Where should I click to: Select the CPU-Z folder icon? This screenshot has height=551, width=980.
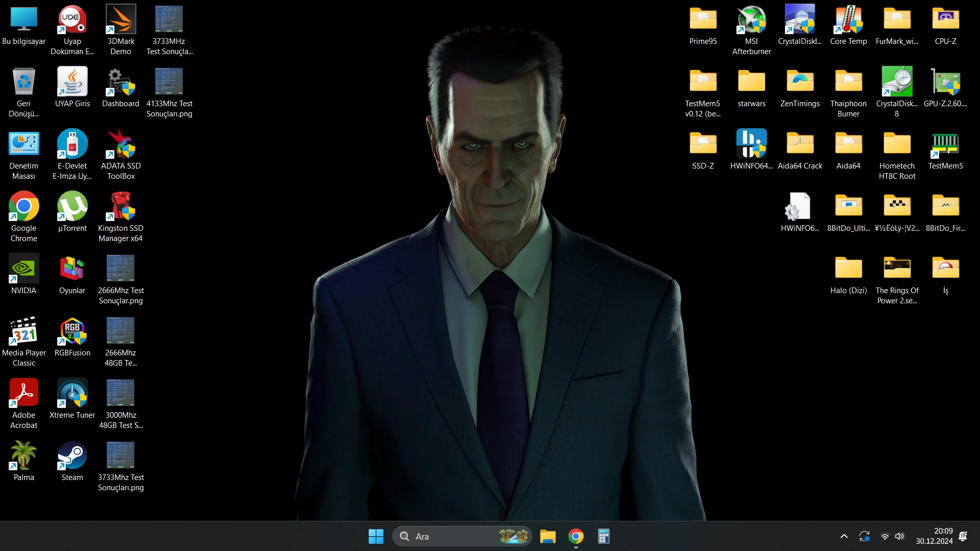tap(945, 26)
